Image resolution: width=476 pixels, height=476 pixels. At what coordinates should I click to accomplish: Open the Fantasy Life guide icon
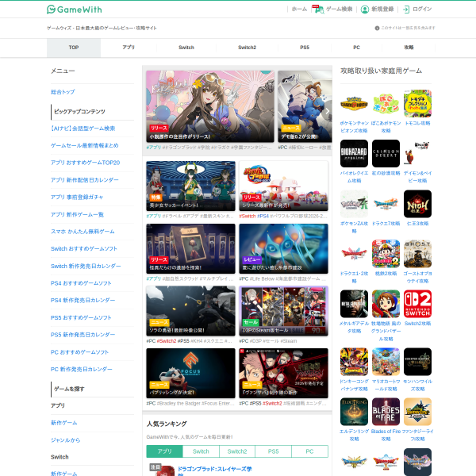tap(417, 412)
